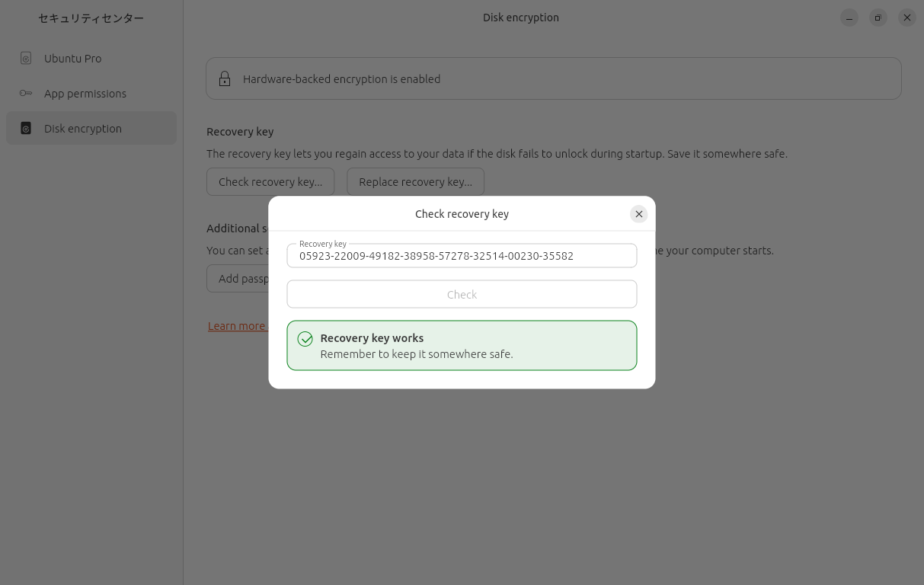Open the Learn more link
Screen dimensions: 924x585
[237, 326]
